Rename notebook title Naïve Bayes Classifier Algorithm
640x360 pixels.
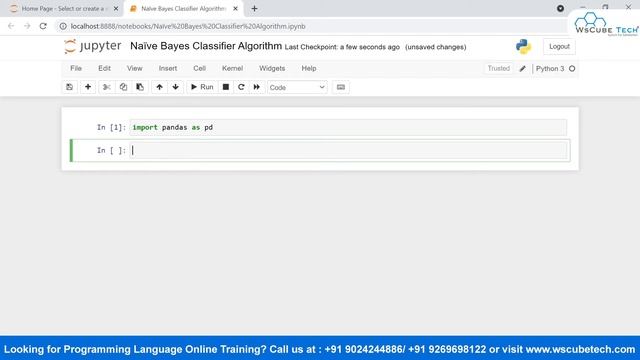point(206,46)
